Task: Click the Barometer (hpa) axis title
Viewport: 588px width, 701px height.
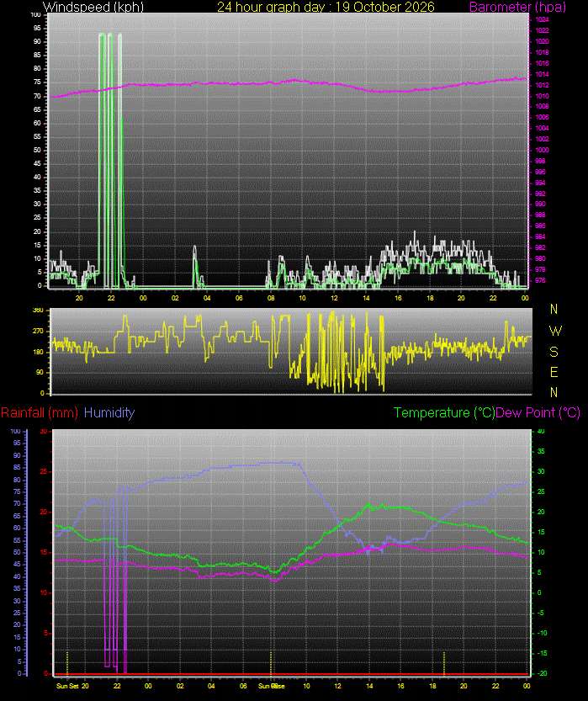Action: click(518, 7)
